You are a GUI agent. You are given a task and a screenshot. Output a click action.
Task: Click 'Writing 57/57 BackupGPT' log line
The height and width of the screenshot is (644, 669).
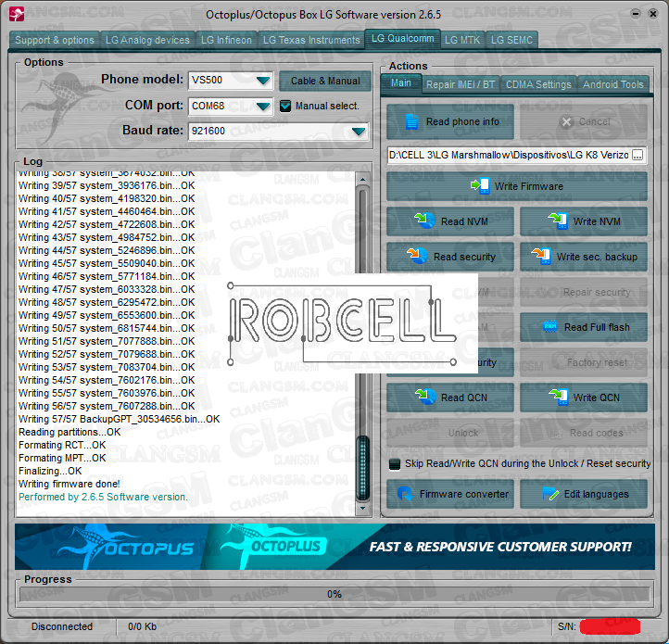pos(119,419)
